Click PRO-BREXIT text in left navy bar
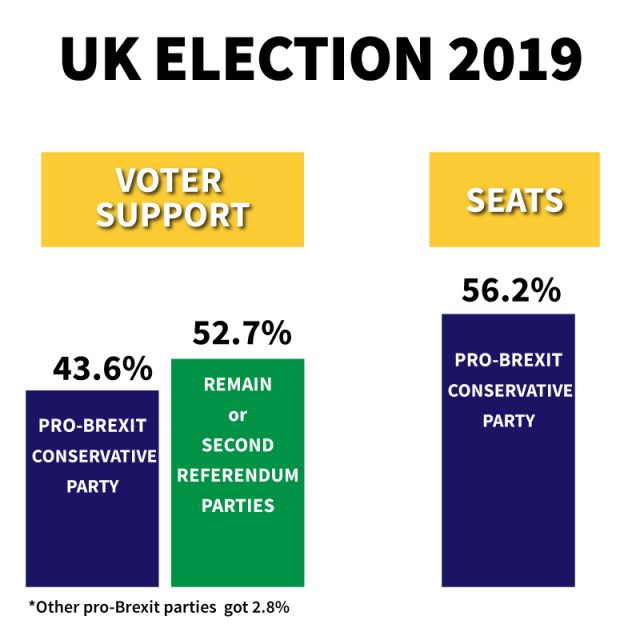This screenshot has width=640, height=640. pyautogui.click(x=92, y=426)
